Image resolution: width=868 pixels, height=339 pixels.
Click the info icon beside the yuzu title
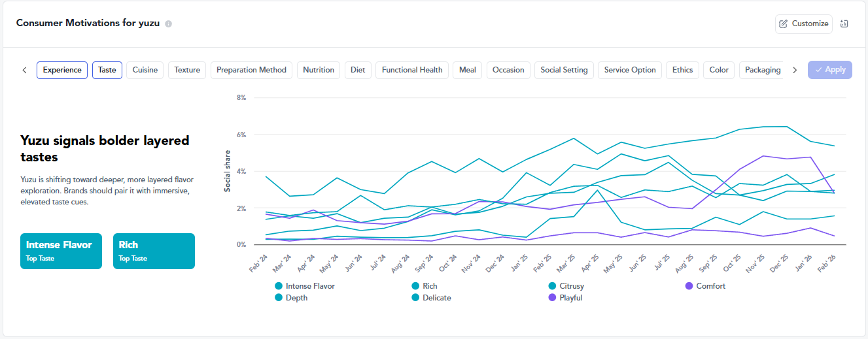(169, 24)
